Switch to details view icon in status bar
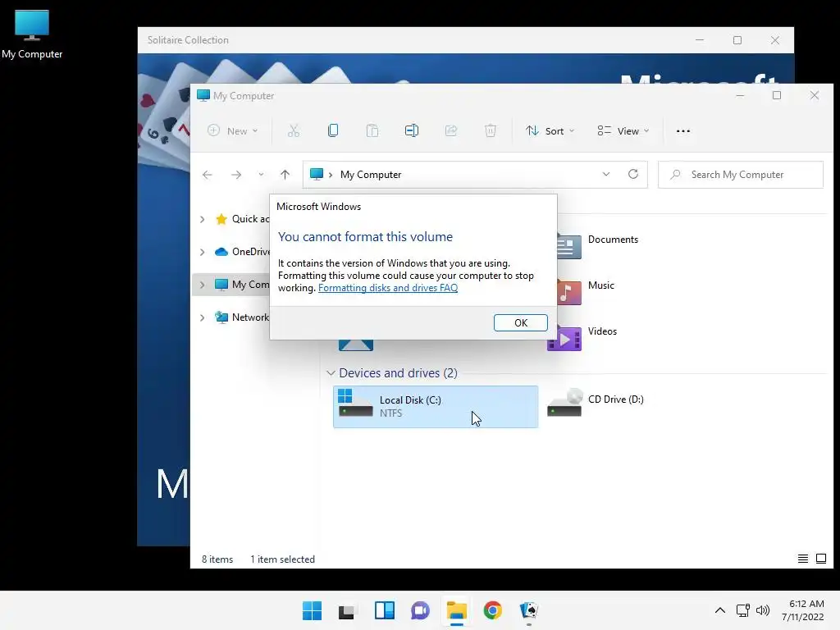This screenshot has height=630, width=840. 803,559
